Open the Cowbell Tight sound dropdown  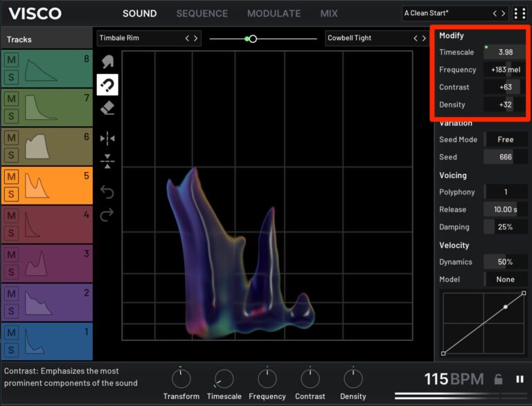(369, 38)
